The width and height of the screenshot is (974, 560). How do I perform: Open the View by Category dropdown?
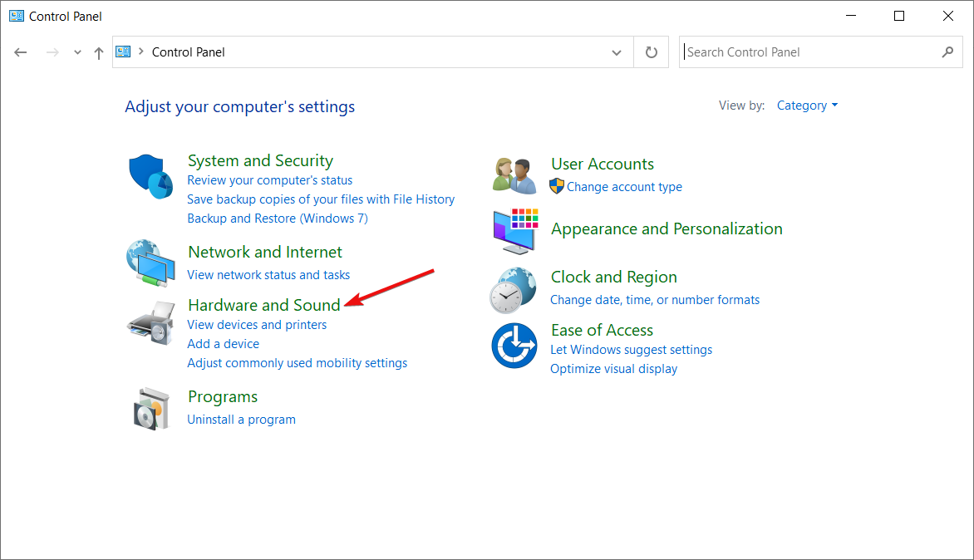pos(807,106)
